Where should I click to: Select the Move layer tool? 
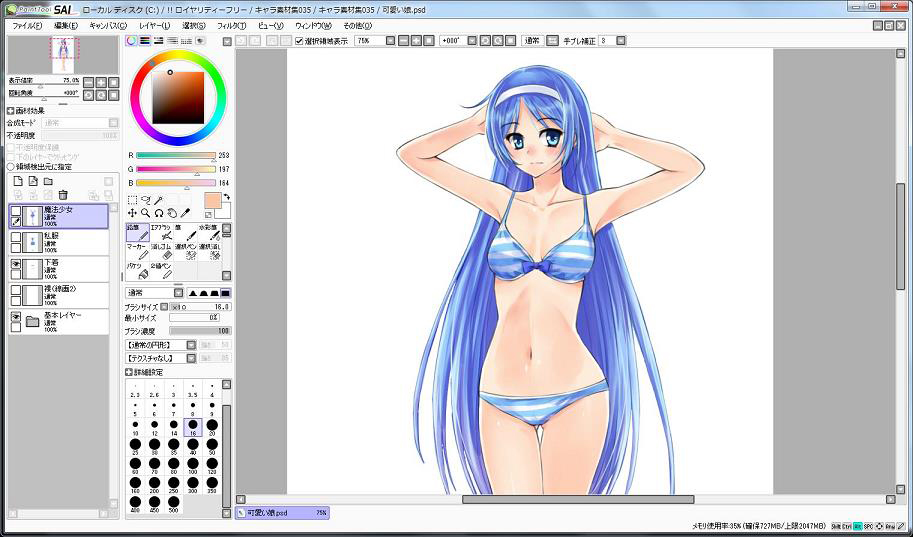(132, 213)
